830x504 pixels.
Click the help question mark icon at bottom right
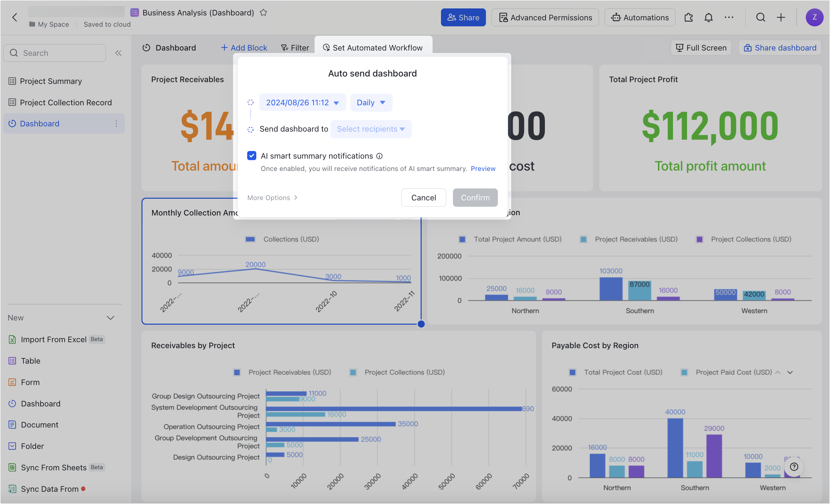click(x=794, y=467)
